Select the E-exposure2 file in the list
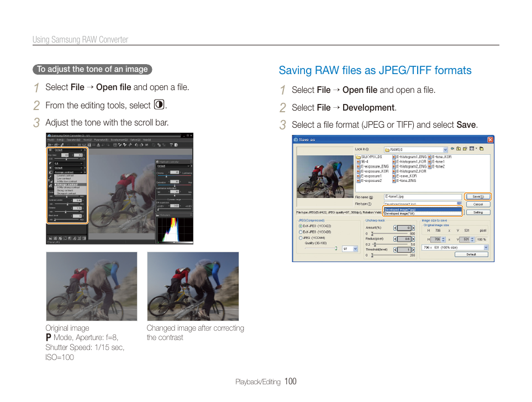Viewport: 532px width, 402px height. coord(369,181)
